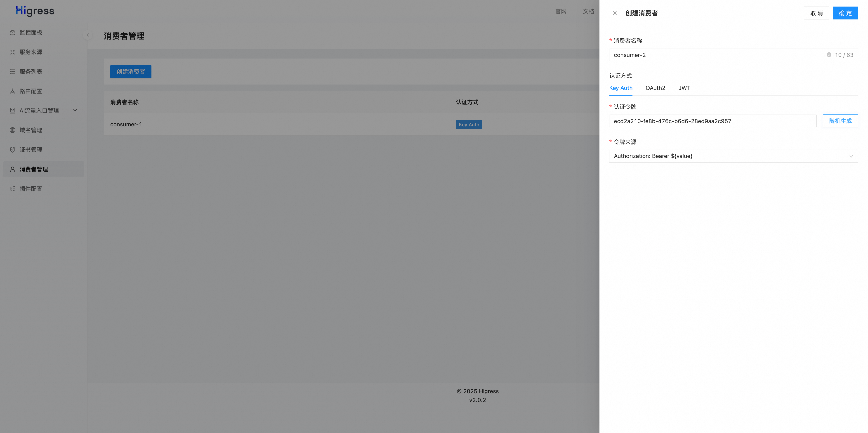Click the service sources icon

pos(12,52)
